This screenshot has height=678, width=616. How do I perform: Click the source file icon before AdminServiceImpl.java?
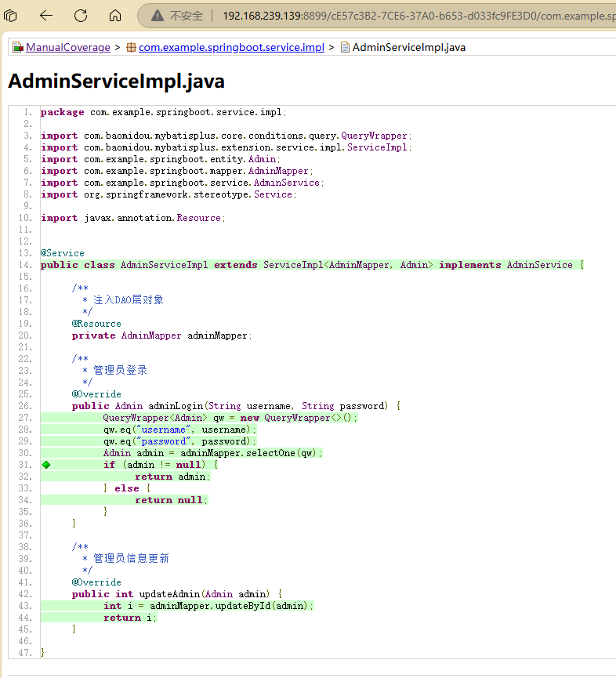[345, 47]
